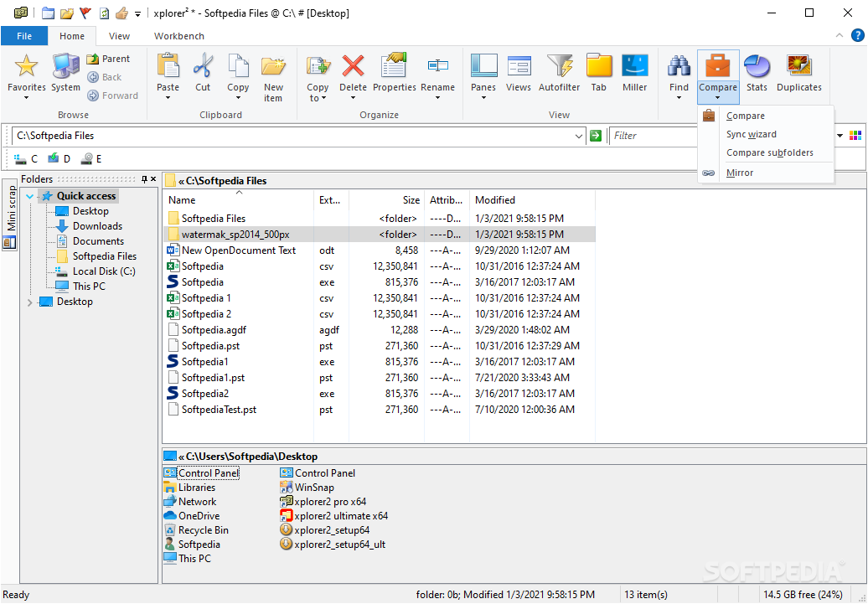Collapse the ribbon with the chevron
Viewport: 868px width, 604px height.
tap(840, 35)
